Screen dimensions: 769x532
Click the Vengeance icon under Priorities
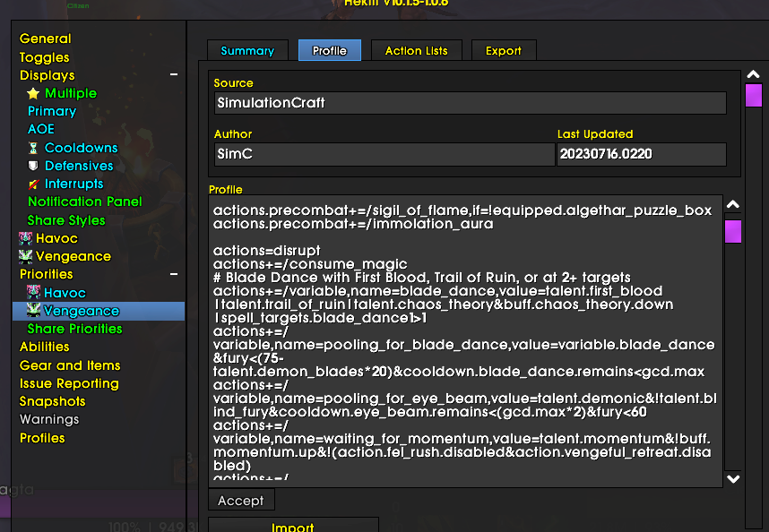(x=34, y=311)
